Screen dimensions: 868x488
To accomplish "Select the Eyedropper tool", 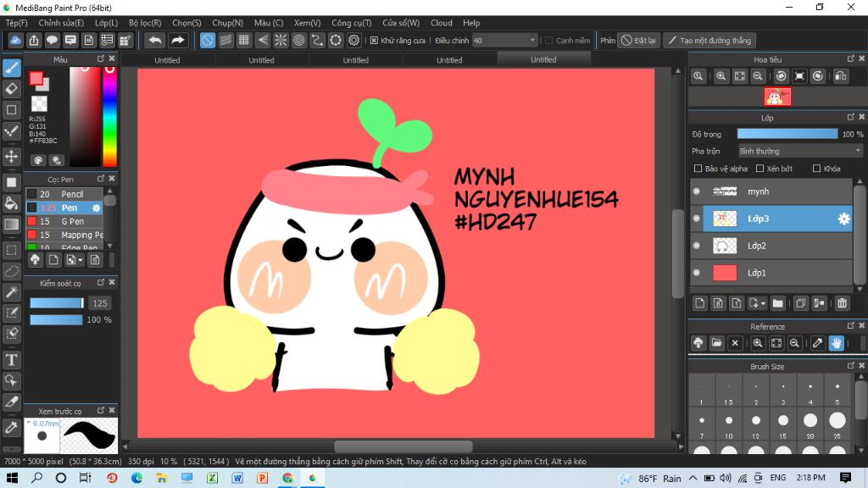I will coord(12,428).
